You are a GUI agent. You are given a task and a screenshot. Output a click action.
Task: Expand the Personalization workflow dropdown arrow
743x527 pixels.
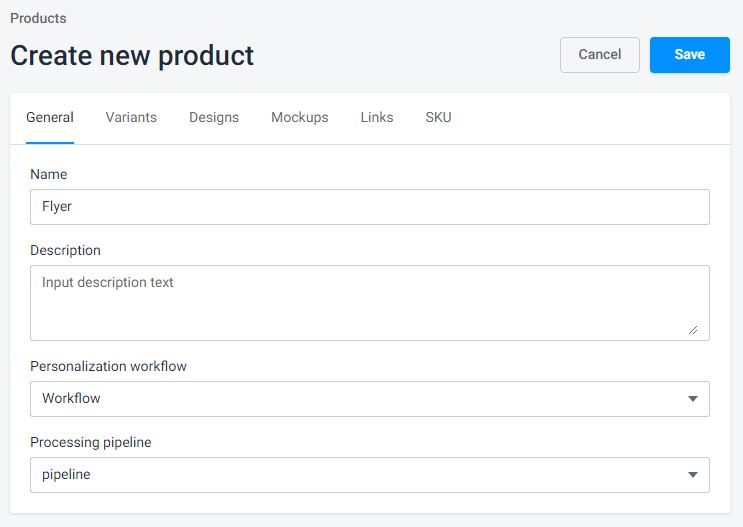point(693,399)
